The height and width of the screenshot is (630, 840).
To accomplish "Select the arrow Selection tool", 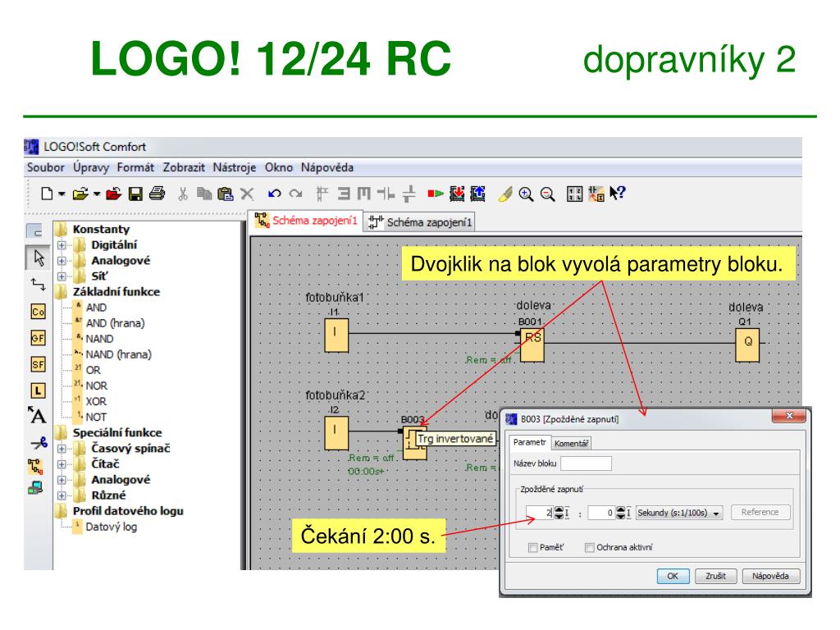I will click(x=38, y=258).
